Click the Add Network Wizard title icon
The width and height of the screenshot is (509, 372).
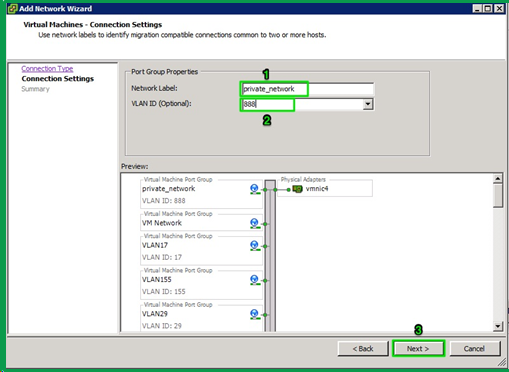click(x=12, y=8)
